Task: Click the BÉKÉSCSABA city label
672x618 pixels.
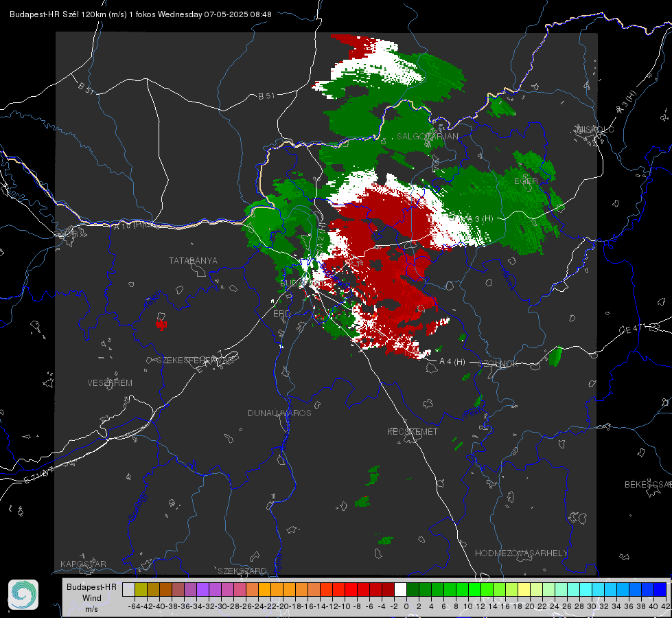Action: pyautogui.click(x=648, y=485)
